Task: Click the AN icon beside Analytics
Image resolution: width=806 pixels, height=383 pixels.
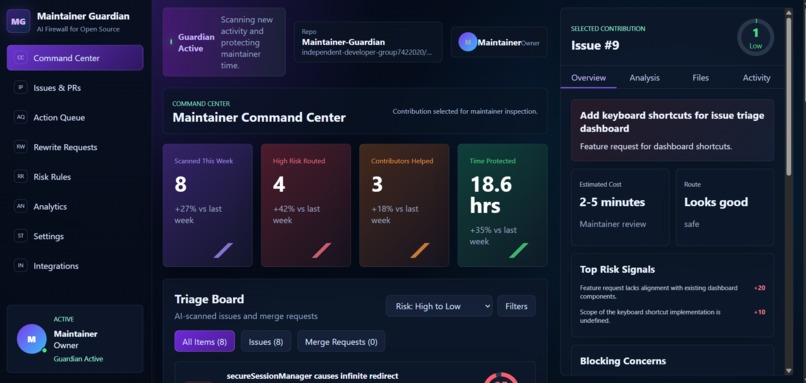Action: point(21,206)
